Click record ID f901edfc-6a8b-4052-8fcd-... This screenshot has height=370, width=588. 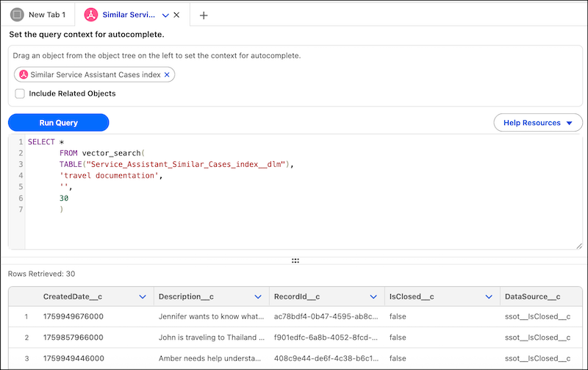pos(326,338)
